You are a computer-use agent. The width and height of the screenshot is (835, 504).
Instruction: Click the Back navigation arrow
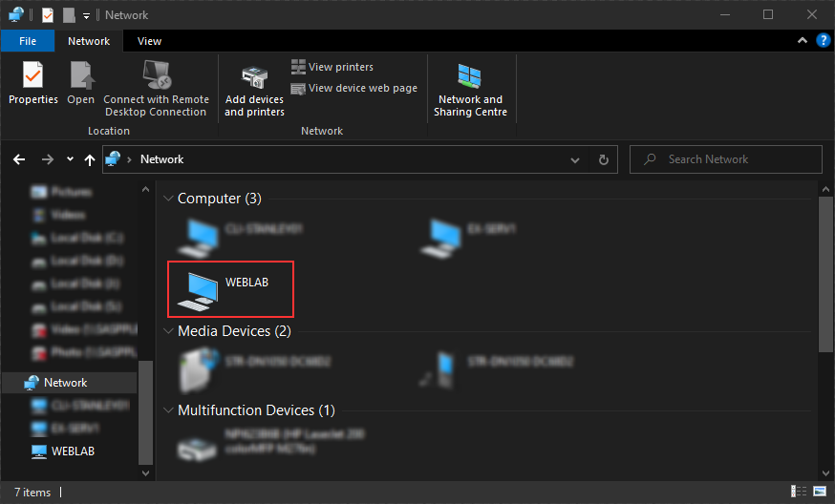pos(19,159)
